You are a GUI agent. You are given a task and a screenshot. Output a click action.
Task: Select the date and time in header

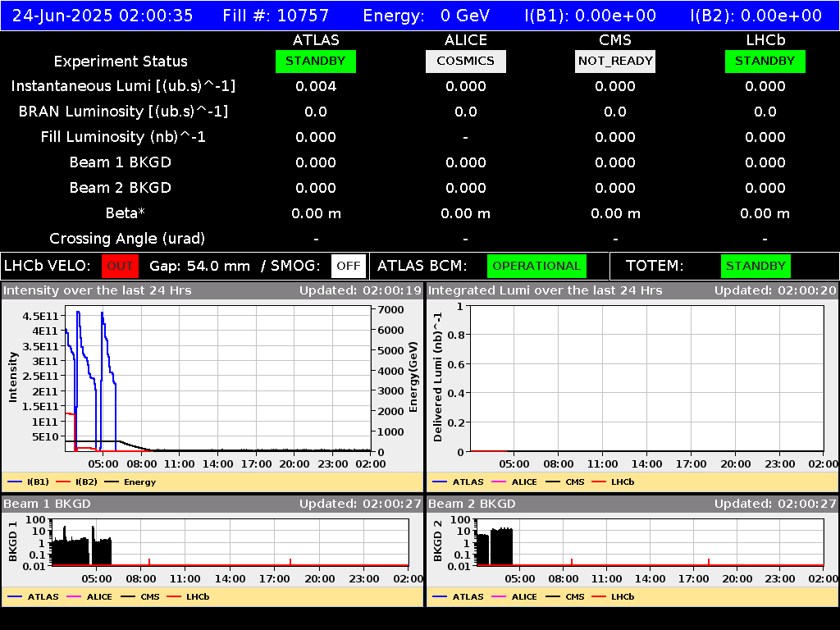[x=103, y=16]
